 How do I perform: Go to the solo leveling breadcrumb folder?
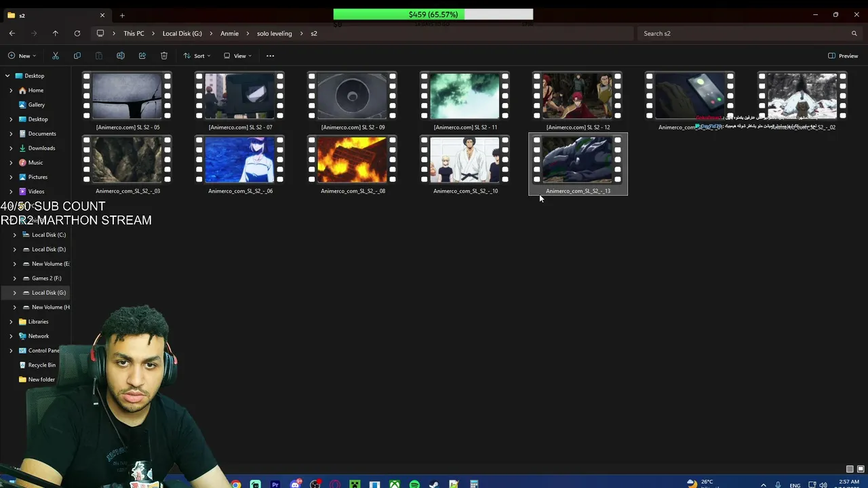click(274, 33)
